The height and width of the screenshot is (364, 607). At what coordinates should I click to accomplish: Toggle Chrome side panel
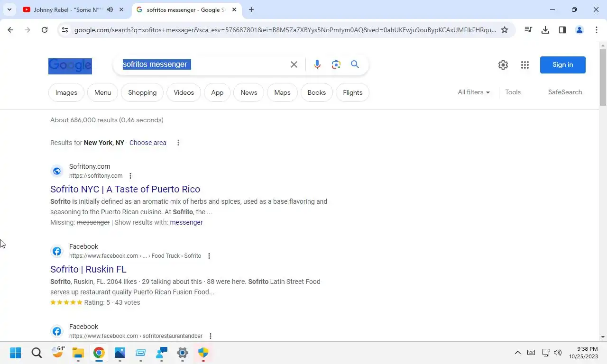click(562, 30)
